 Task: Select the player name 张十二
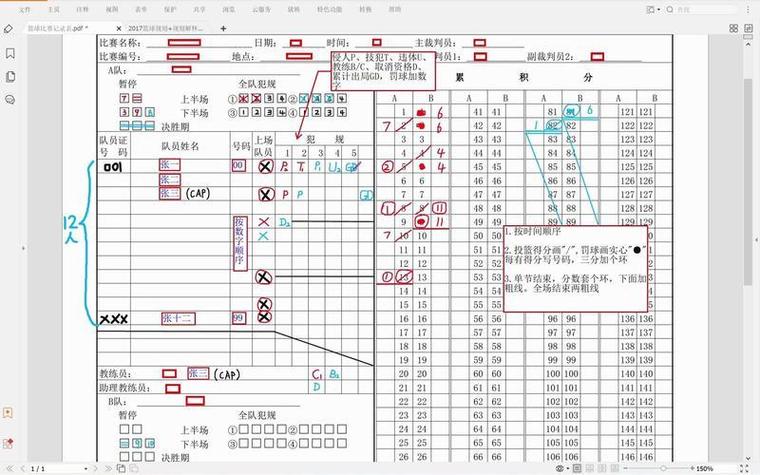pyautogui.click(x=178, y=318)
